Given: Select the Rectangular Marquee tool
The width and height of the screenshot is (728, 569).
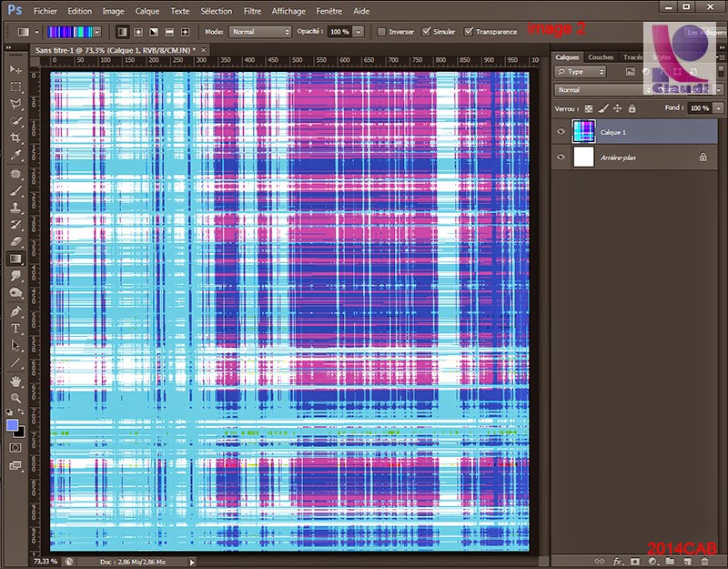Looking at the screenshot, I should (15, 86).
